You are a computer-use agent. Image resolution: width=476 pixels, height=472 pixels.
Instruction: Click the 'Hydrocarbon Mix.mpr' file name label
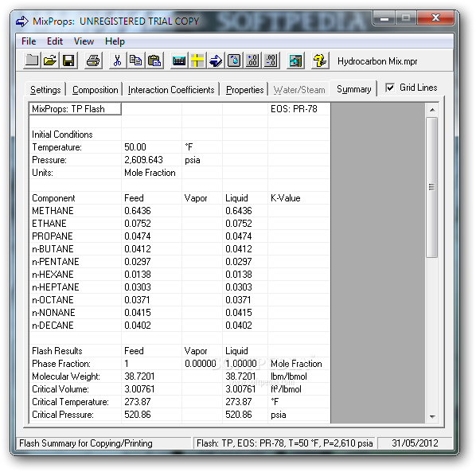click(377, 61)
